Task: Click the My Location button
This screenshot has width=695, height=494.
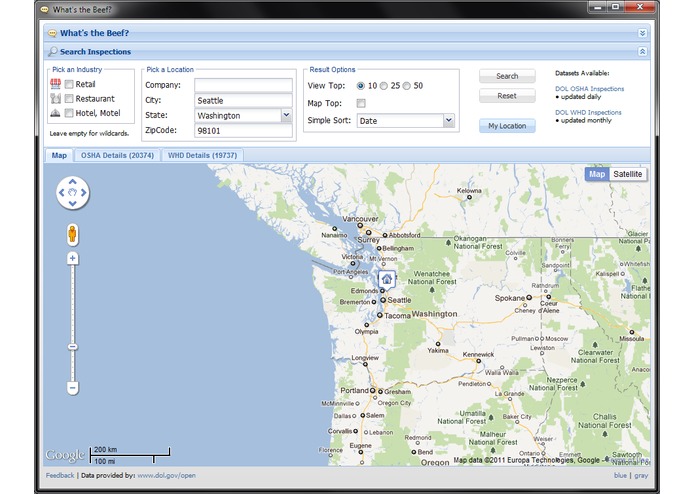Action: coord(507,126)
